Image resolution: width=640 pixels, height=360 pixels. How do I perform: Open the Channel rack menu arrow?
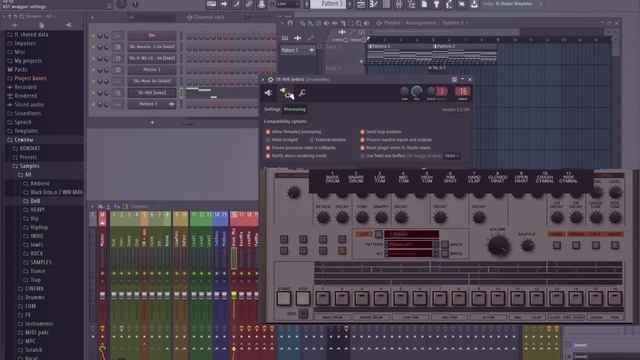pos(92,18)
